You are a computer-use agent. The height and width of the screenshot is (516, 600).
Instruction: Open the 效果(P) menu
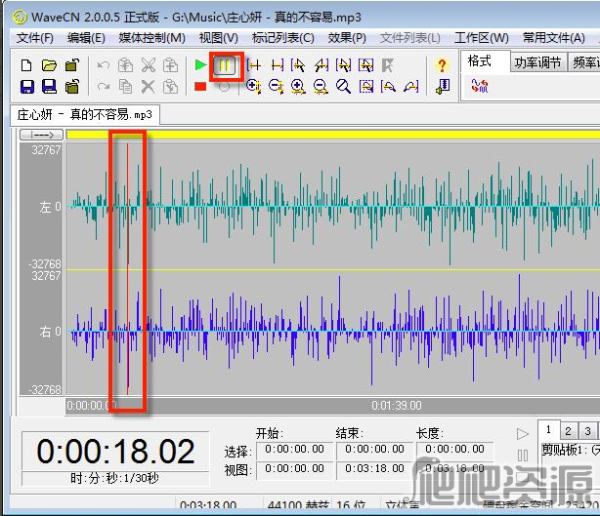pos(347,38)
